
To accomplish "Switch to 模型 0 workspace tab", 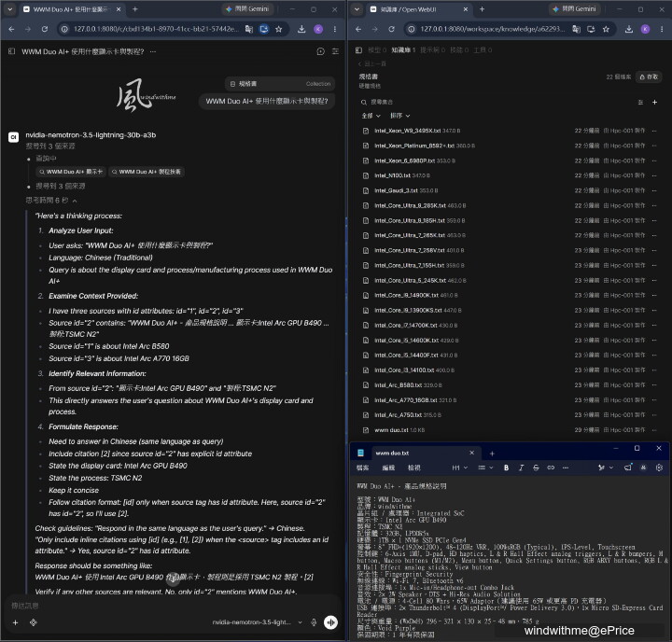I will (x=377, y=50).
